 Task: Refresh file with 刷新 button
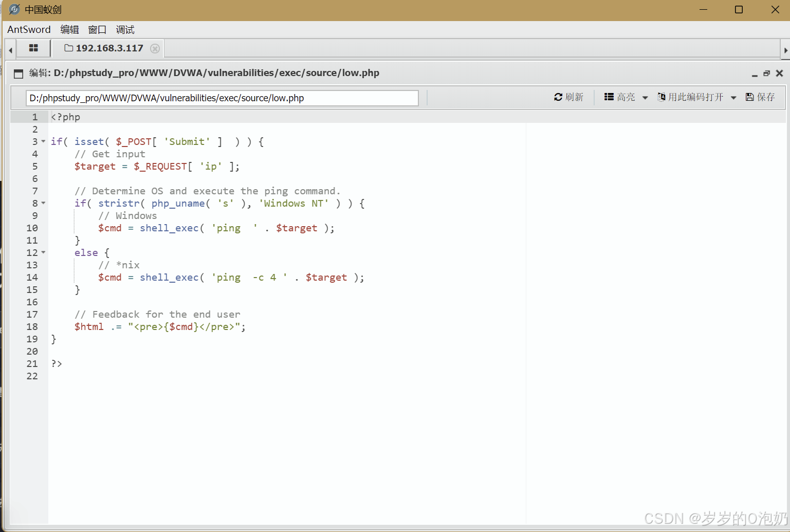coord(568,97)
